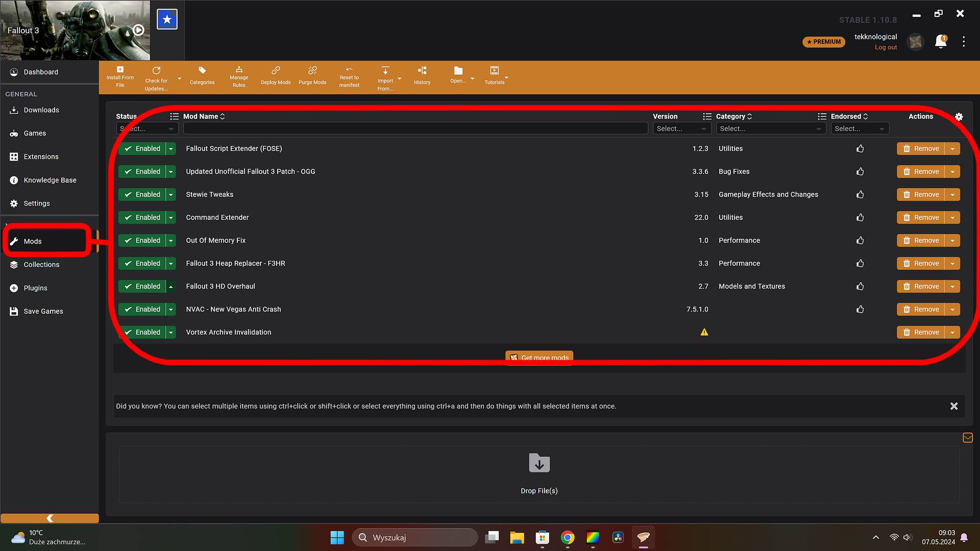Open Status filter Select dropdown

[x=147, y=129]
